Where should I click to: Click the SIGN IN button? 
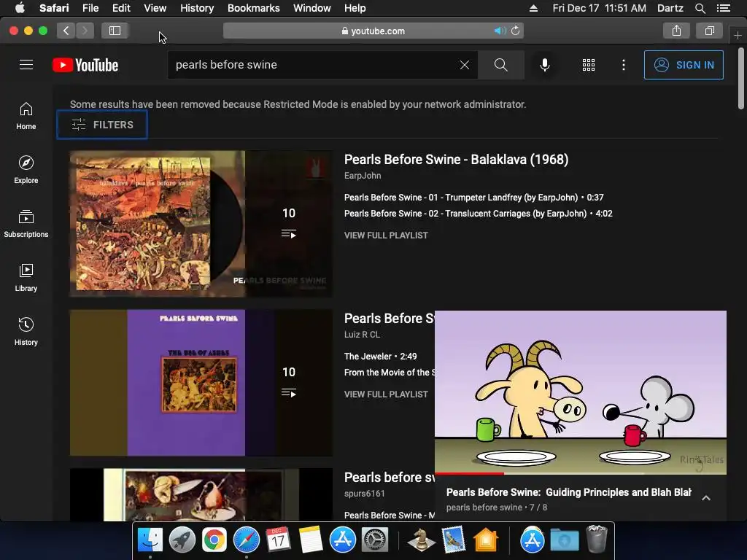click(x=684, y=65)
